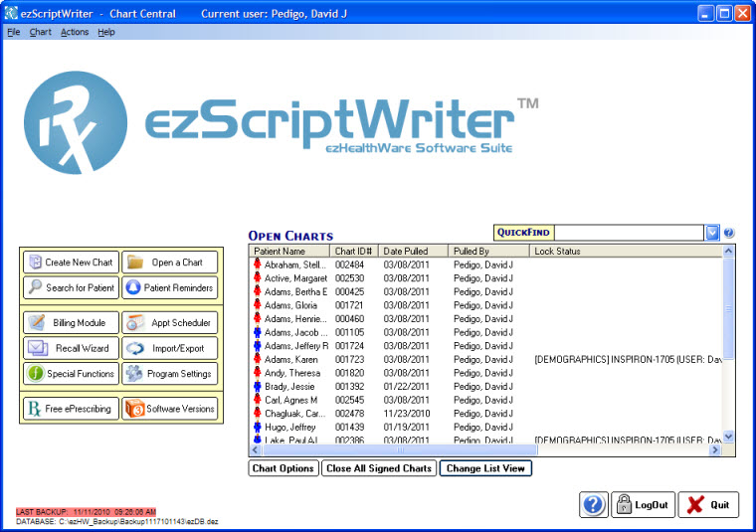This screenshot has width=756, height=532.
Task: Click chart ID 002484
Action: [349, 265]
